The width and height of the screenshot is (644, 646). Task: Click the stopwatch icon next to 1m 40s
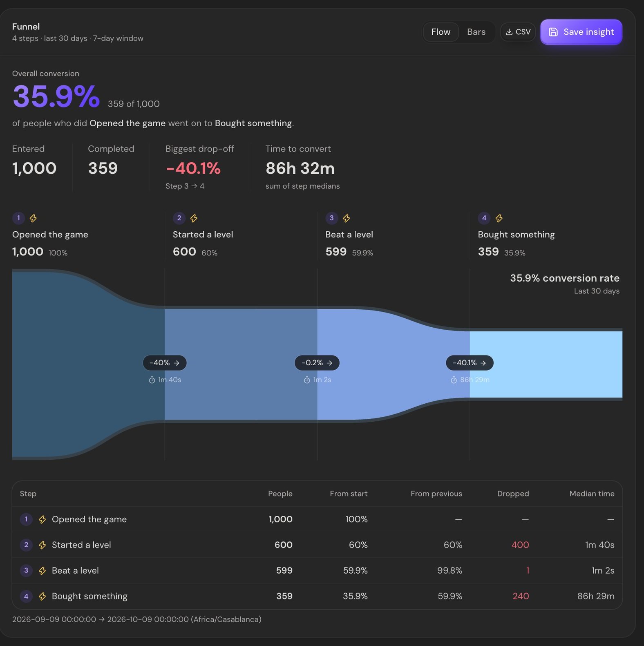[x=152, y=380]
